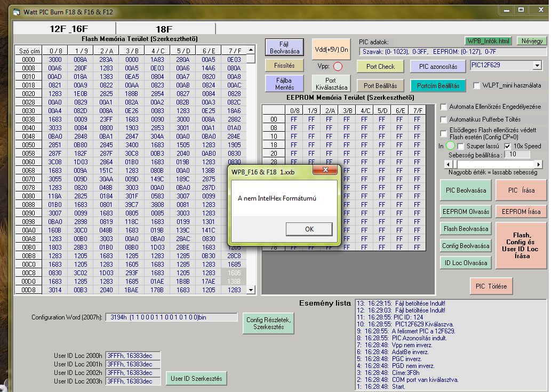Enable WLPT_mini használata checkbox

(476, 85)
